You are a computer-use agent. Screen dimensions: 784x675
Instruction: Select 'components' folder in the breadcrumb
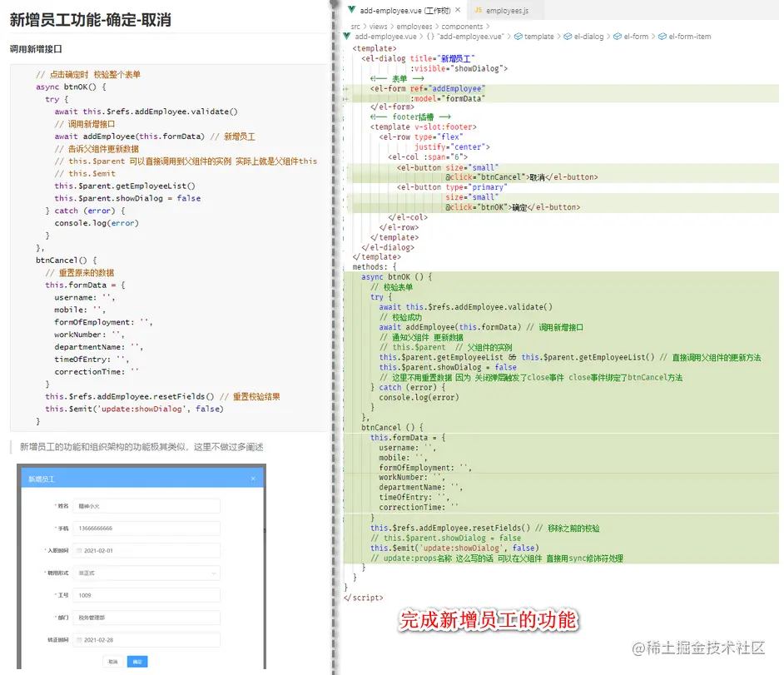(x=462, y=27)
